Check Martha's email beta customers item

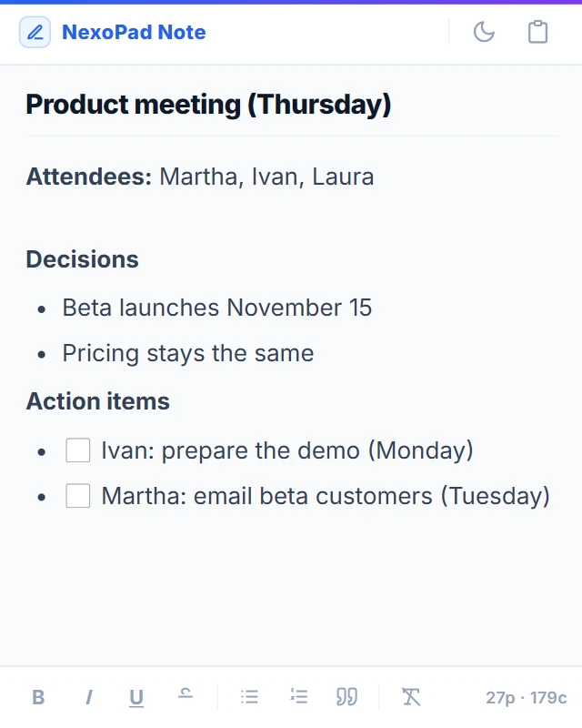click(x=78, y=496)
